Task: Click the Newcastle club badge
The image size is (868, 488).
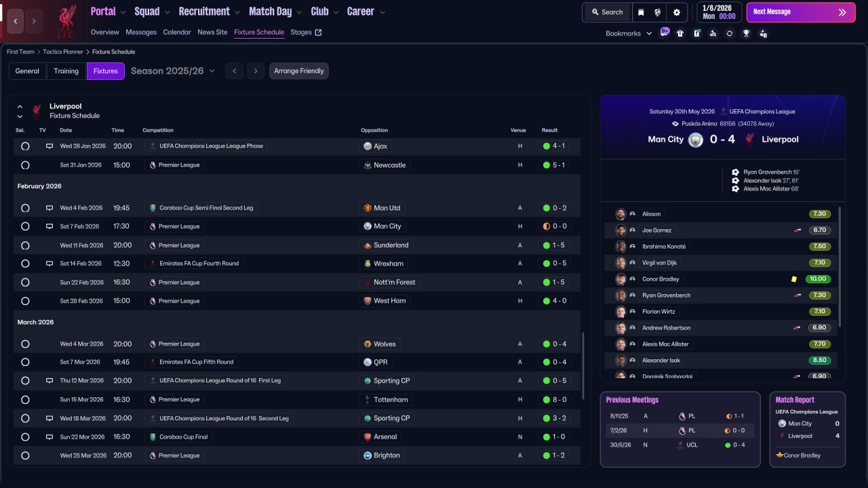Action: [x=368, y=165]
